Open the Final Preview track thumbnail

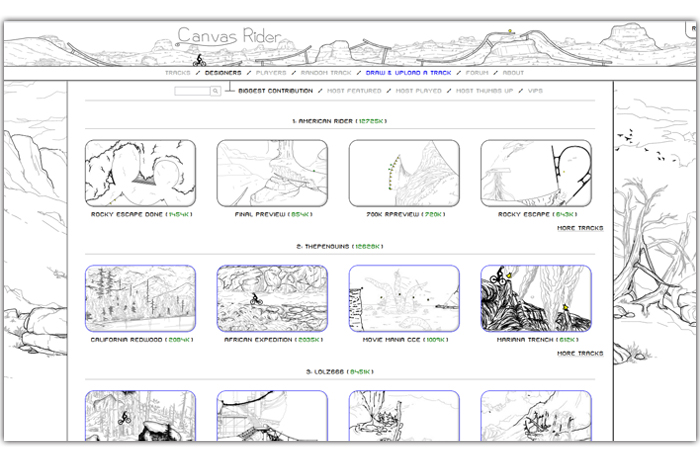(x=272, y=173)
